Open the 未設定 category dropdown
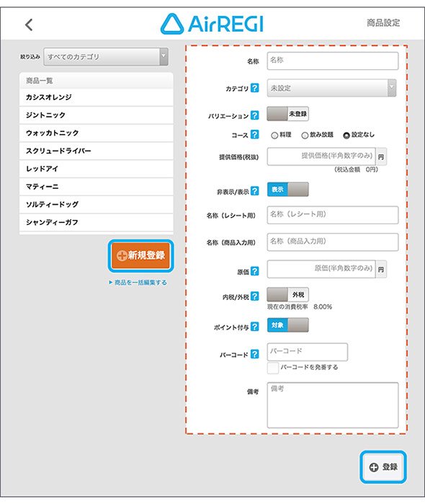This screenshot has width=425, height=504. click(331, 88)
